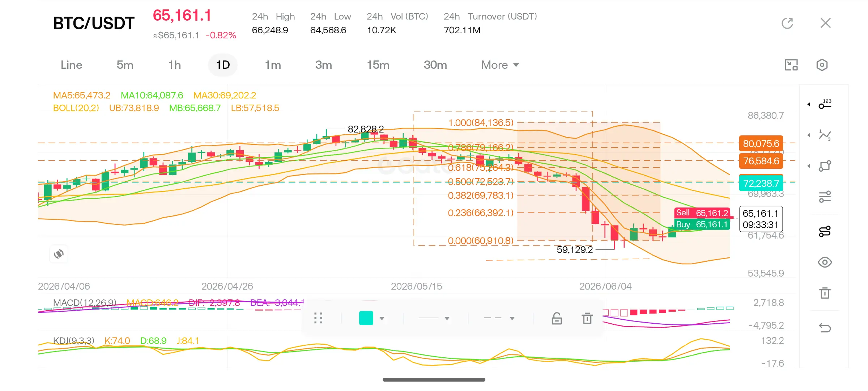Viewport: 868px width, 391px height.
Task: Switch to the 5m timeframe
Action: (125, 65)
